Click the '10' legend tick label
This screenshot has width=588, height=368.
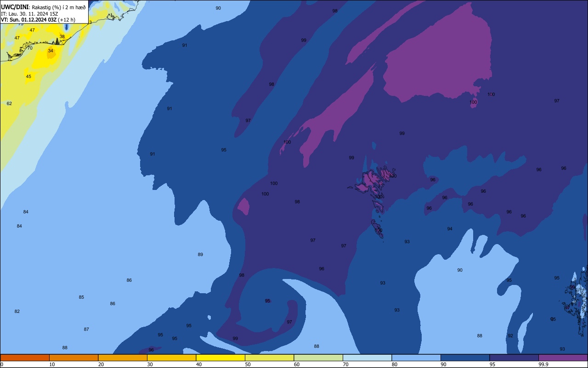pyautogui.click(x=52, y=364)
